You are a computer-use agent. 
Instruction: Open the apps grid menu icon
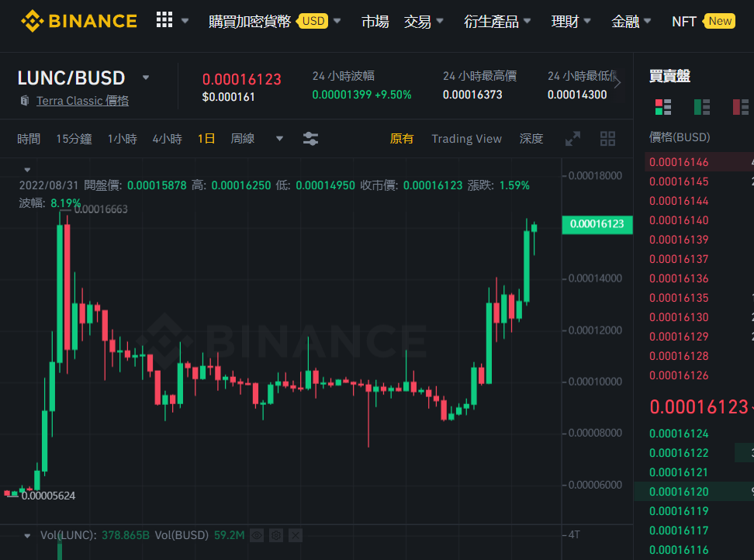[164, 19]
